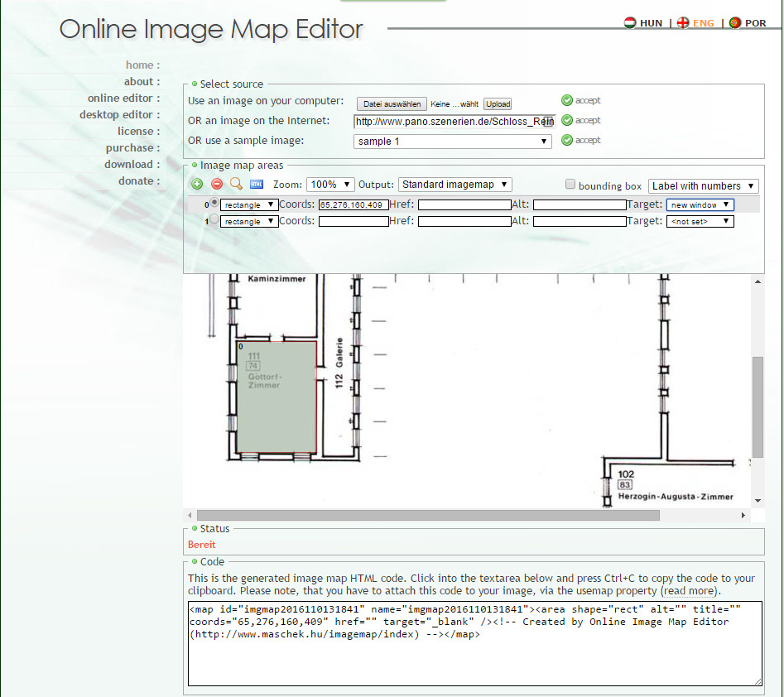This screenshot has width=784, height=697.
Task: Click the accept icon for computer image upload
Action: [567, 100]
